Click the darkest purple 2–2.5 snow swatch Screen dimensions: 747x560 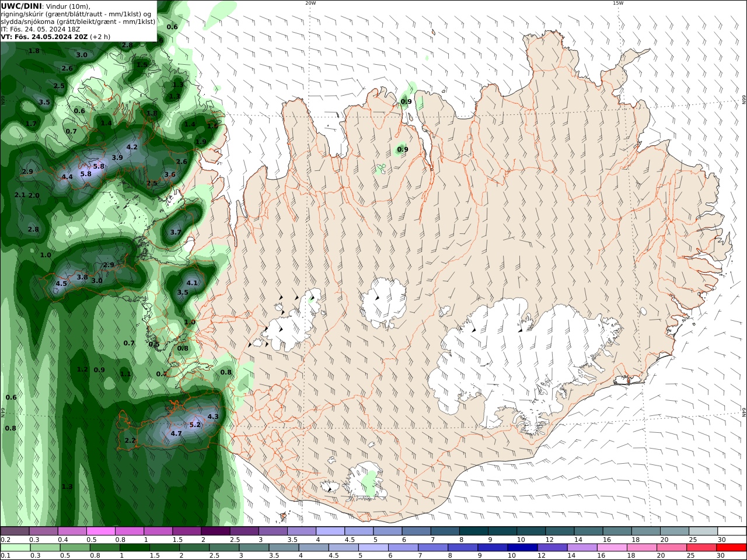215,531
